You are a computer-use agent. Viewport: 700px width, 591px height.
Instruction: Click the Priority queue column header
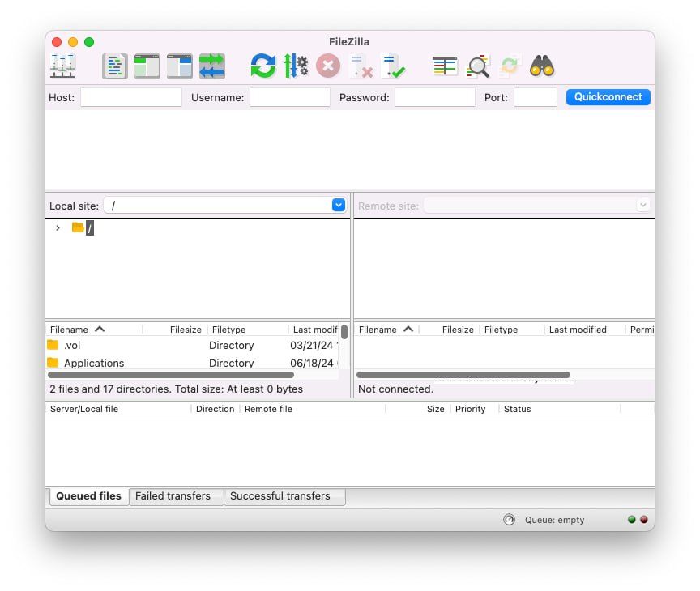[x=475, y=409]
